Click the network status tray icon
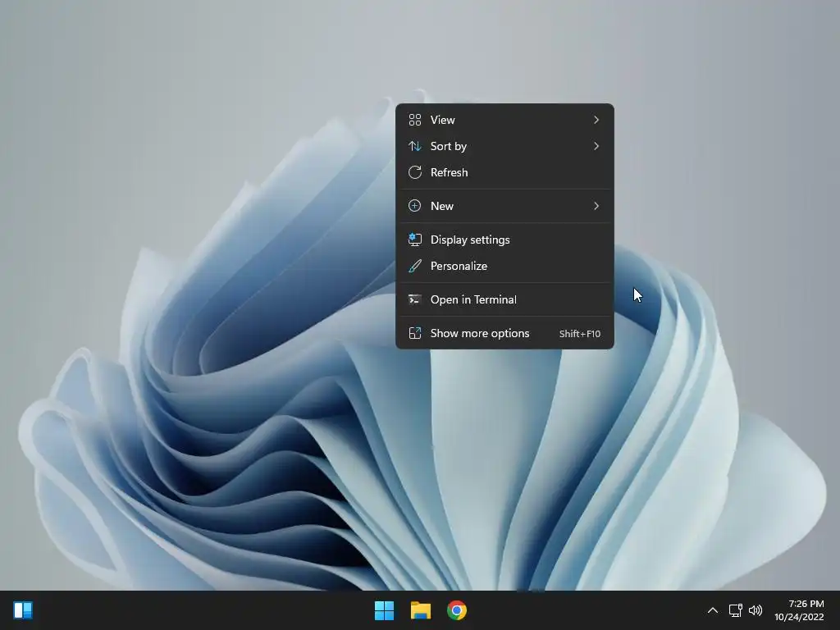The height and width of the screenshot is (630, 840). coord(735,610)
